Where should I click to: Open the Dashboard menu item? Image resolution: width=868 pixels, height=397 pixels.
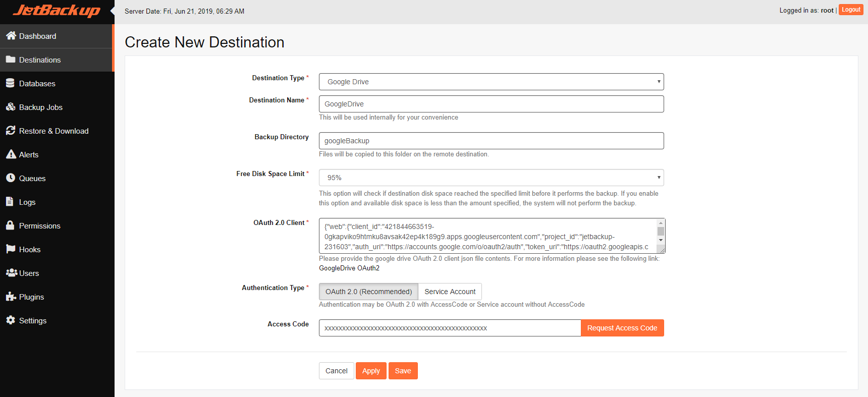tap(56, 36)
